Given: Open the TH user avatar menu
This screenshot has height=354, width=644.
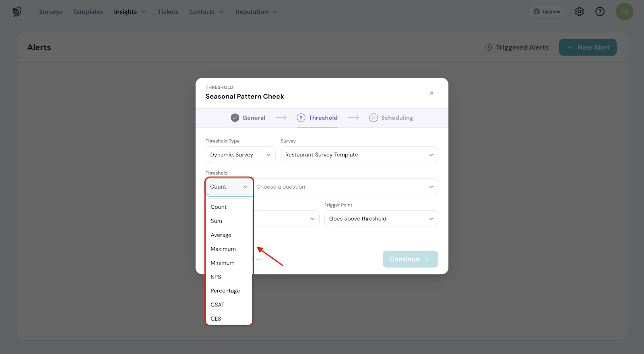Looking at the screenshot, I should 624,12.
